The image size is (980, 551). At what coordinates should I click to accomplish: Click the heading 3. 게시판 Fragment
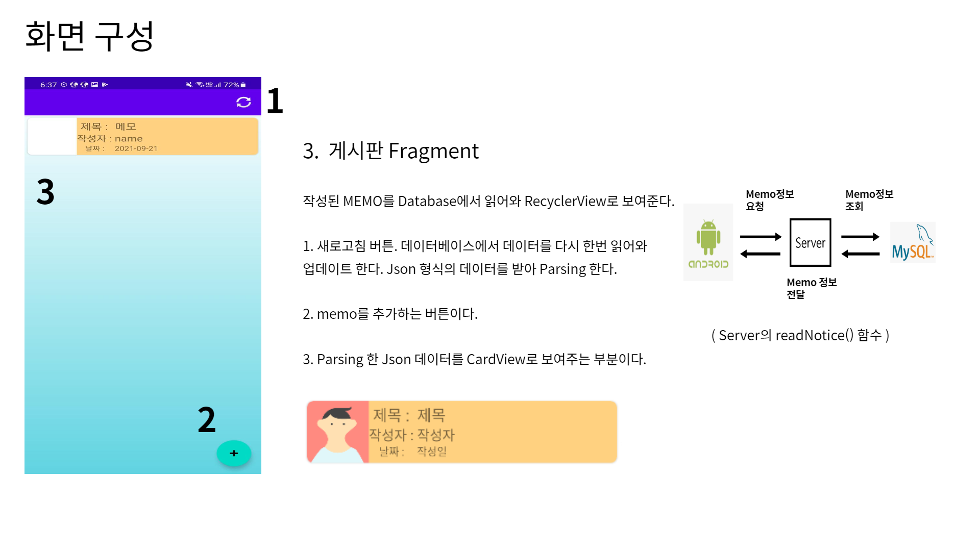click(390, 151)
